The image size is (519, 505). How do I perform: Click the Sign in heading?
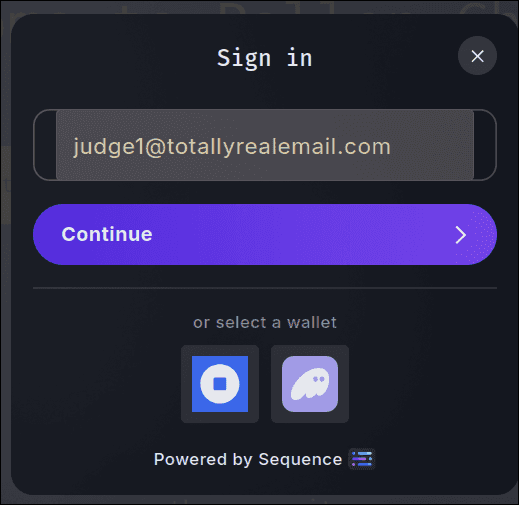(265, 59)
